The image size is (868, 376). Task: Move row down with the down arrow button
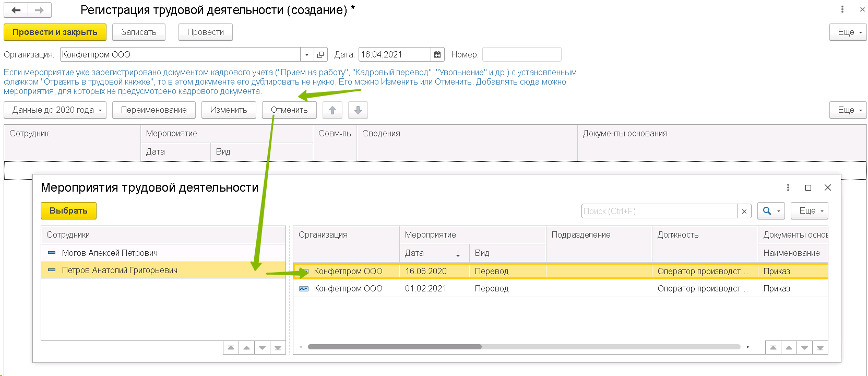358,110
